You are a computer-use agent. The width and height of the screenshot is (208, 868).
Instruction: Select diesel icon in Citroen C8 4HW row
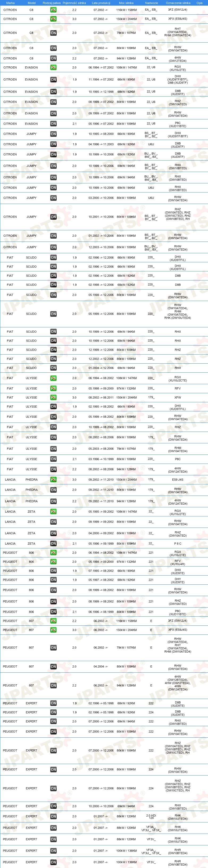coord(53,58)
